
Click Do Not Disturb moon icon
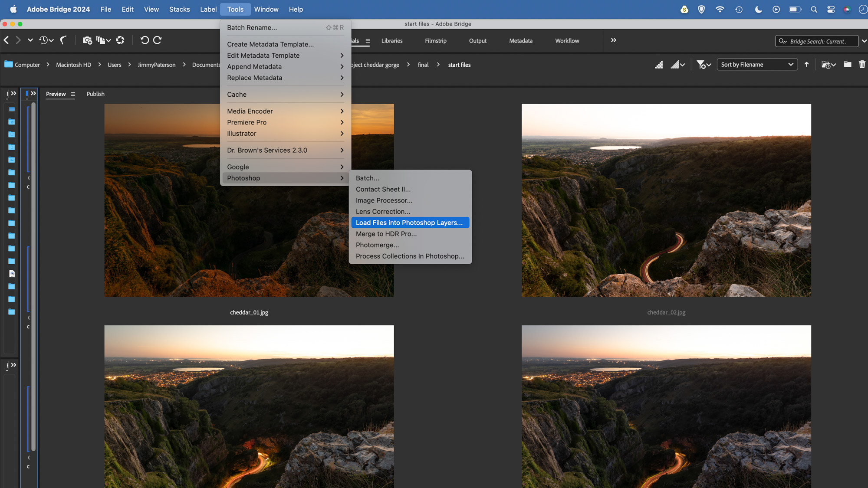[758, 9]
